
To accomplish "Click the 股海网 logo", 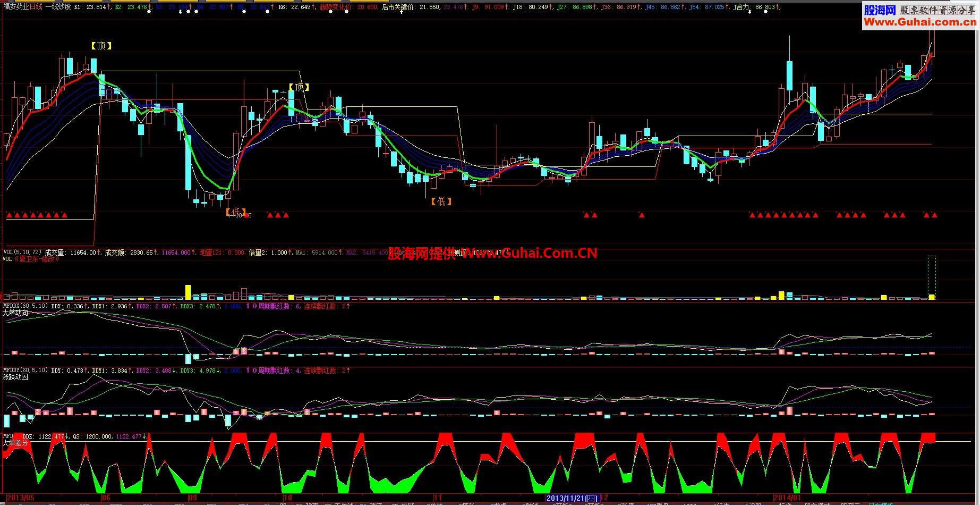I will (880, 10).
